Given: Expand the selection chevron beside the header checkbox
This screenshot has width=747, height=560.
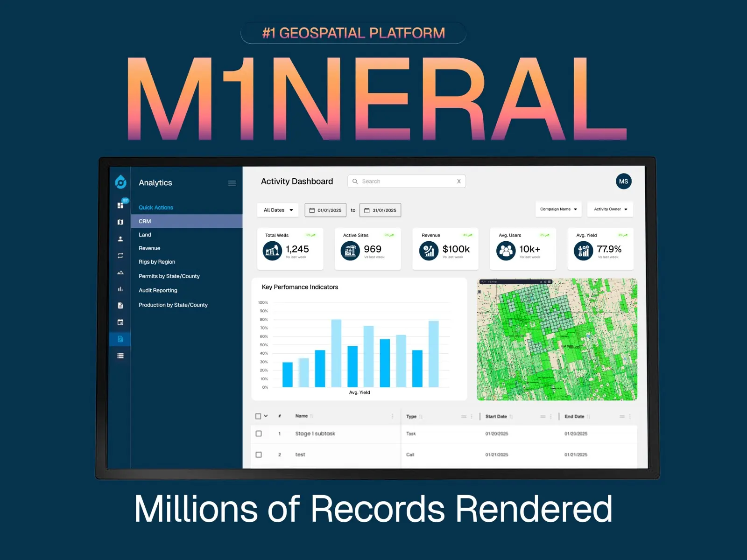Looking at the screenshot, I should (266, 416).
